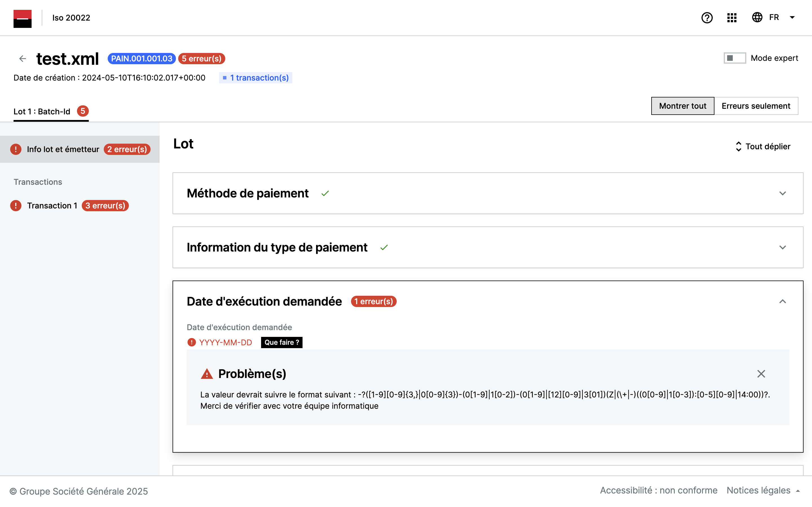Go back using the left arrow
Image resolution: width=812 pixels, height=507 pixels.
point(23,59)
